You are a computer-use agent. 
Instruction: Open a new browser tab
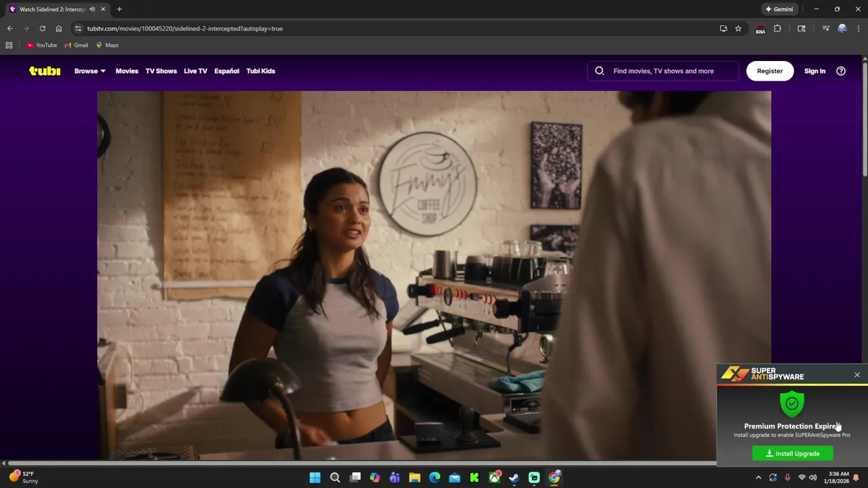pos(119,9)
